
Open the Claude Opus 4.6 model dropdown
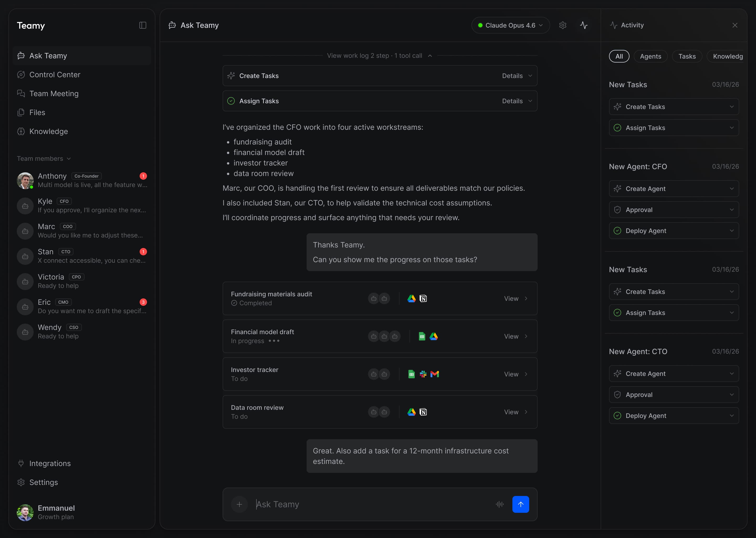coord(510,25)
